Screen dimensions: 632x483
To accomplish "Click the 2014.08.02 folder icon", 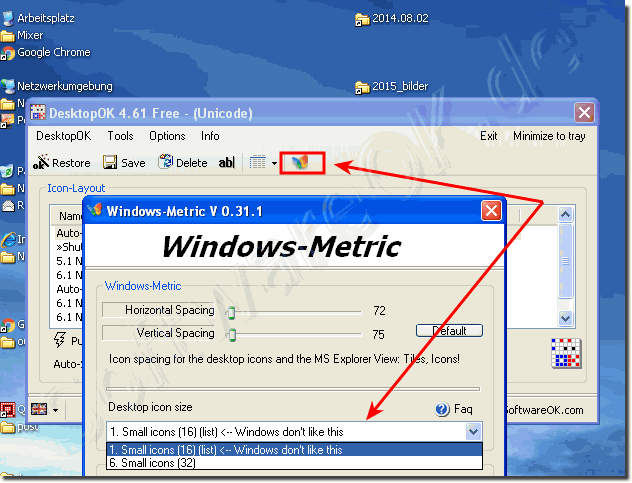I will click(362, 19).
